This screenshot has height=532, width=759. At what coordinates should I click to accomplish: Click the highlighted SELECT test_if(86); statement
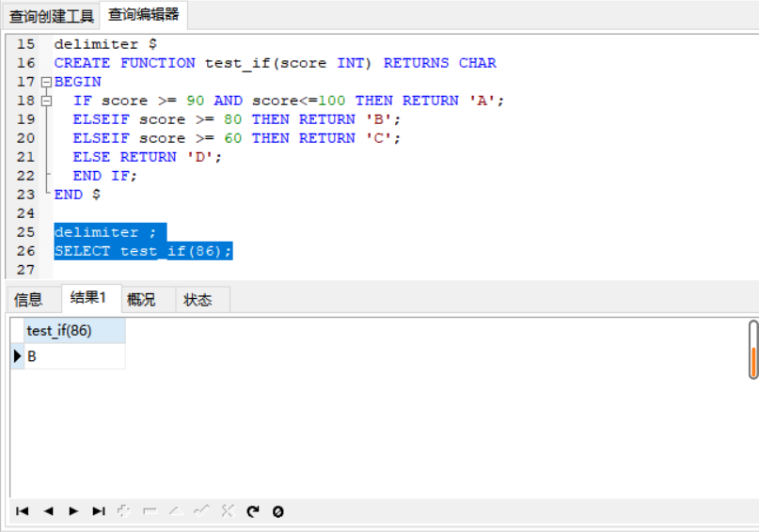point(143,251)
